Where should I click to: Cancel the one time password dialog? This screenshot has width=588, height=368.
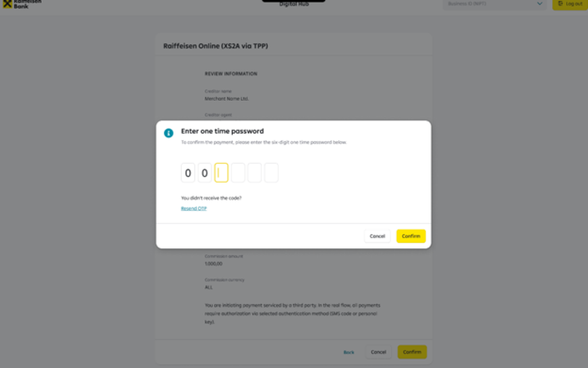click(x=377, y=236)
